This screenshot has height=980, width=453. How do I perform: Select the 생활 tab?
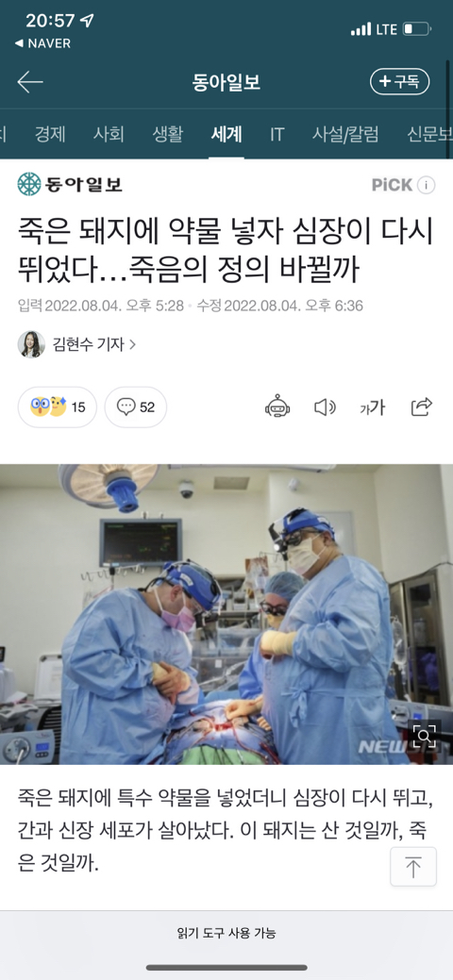point(168,134)
